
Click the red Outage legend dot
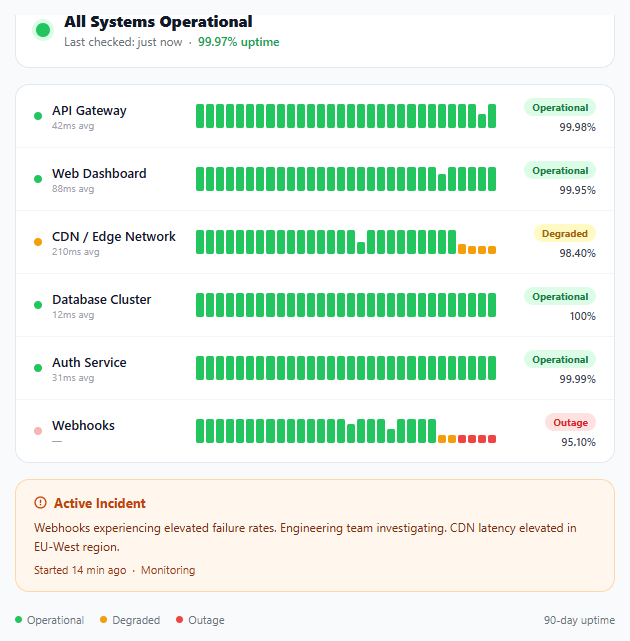(x=179, y=620)
